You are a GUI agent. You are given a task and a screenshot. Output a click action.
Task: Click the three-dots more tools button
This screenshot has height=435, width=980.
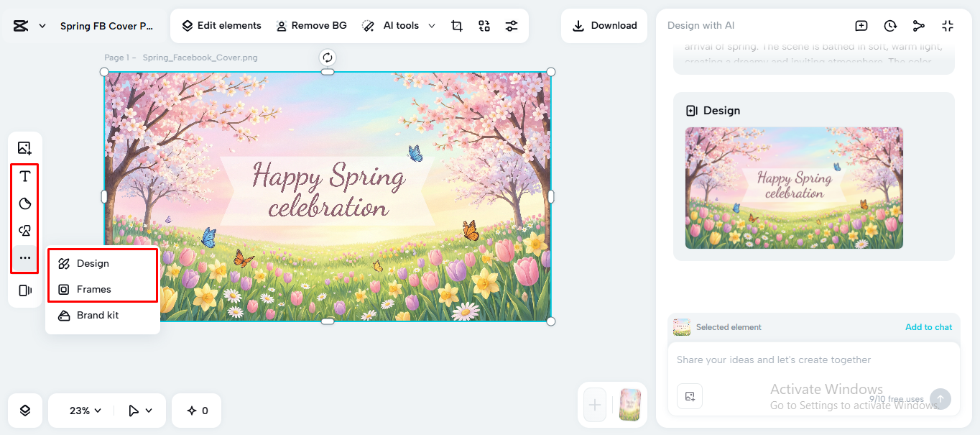[x=24, y=258]
